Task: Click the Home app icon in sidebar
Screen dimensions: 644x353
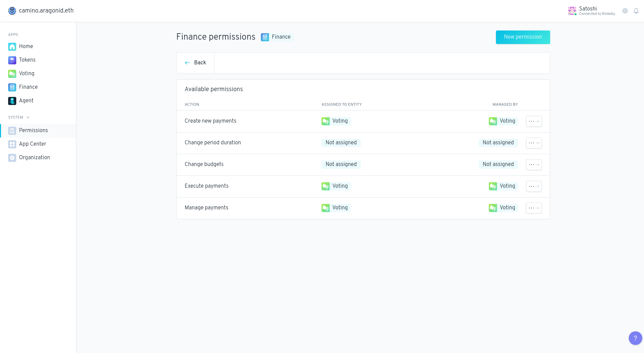Action: pyautogui.click(x=12, y=46)
